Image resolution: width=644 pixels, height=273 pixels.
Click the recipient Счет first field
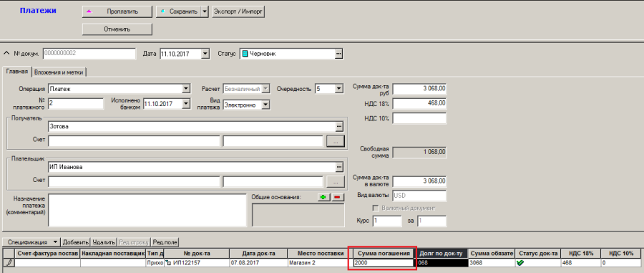click(x=134, y=141)
